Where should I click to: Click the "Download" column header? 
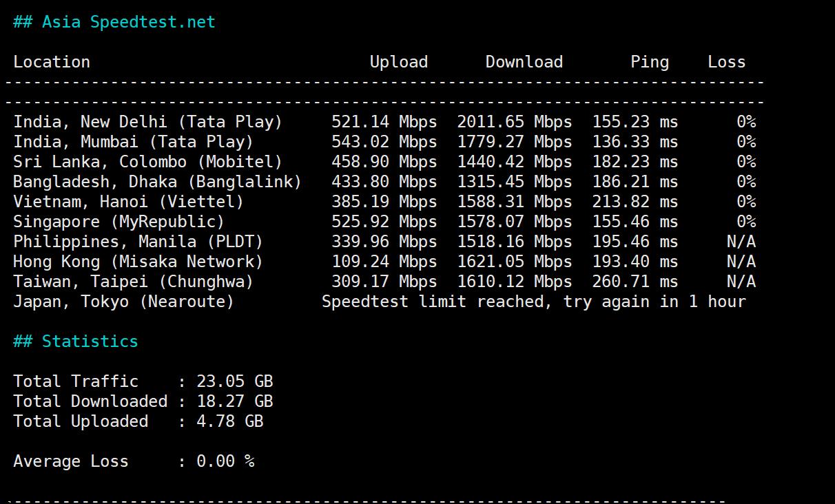click(x=524, y=62)
